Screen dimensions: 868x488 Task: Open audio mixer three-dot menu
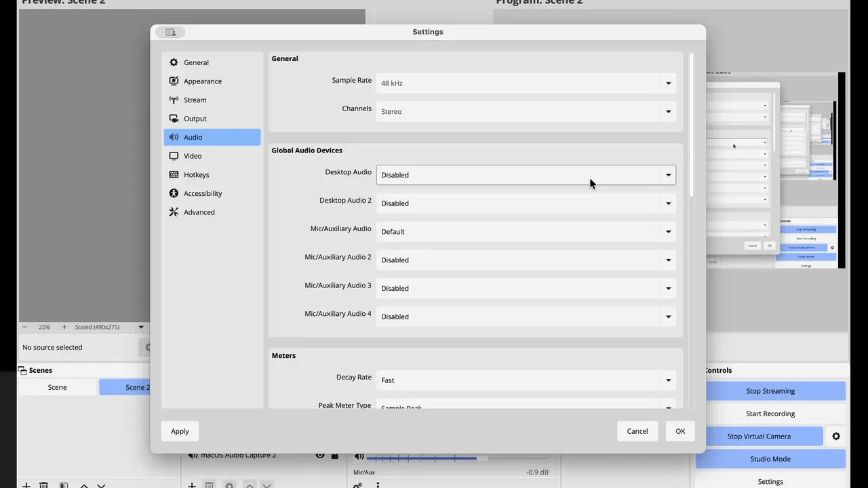pos(378,485)
